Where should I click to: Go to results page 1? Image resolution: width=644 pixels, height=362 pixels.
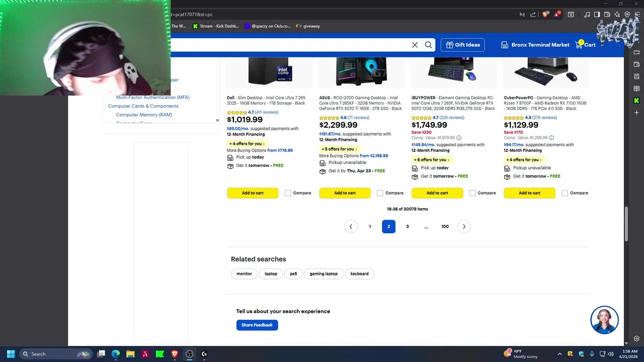[x=370, y=227]
